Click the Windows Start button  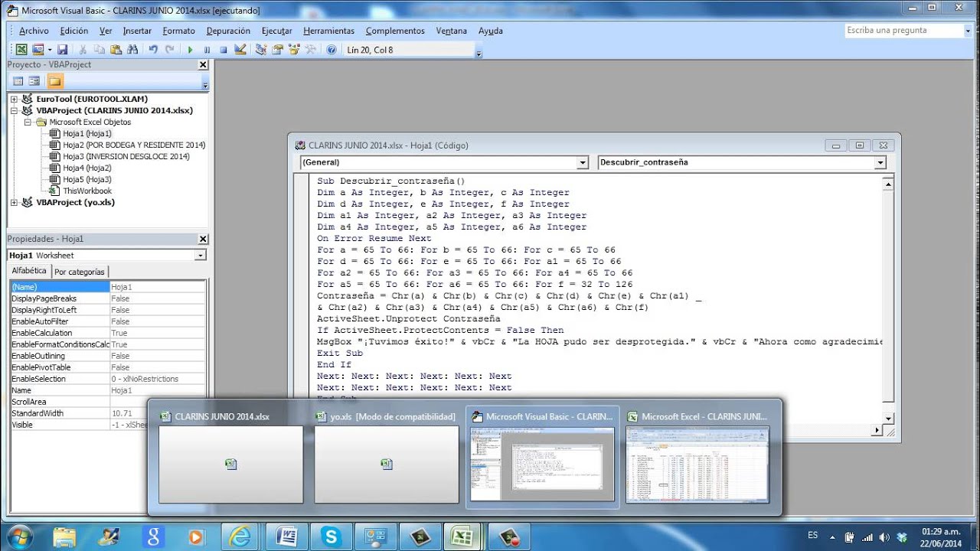[21, 536]
